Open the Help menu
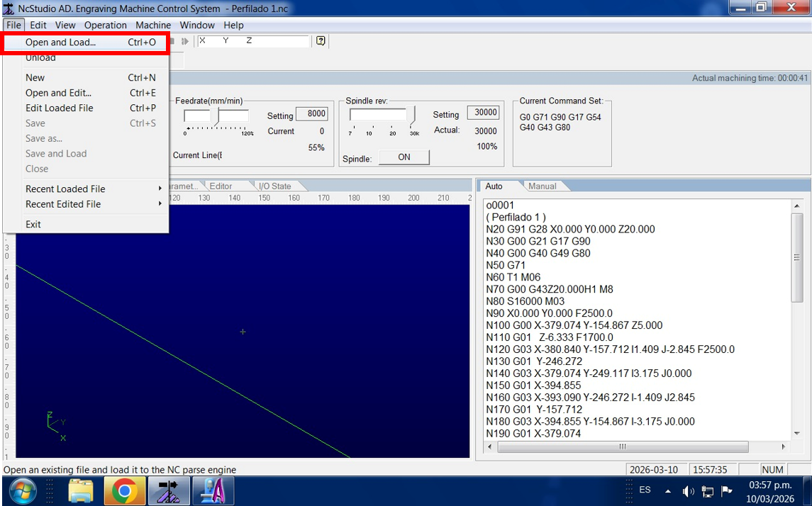 pyautogui.click(x=233, y=25)
